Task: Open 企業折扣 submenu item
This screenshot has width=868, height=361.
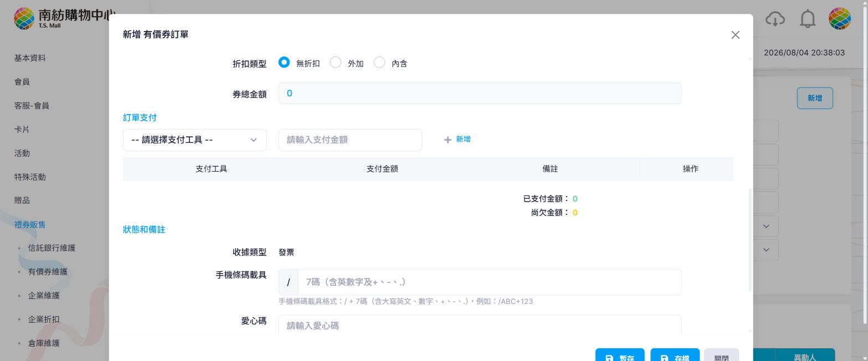Action: pyautogui.click(x=44, y=319)
